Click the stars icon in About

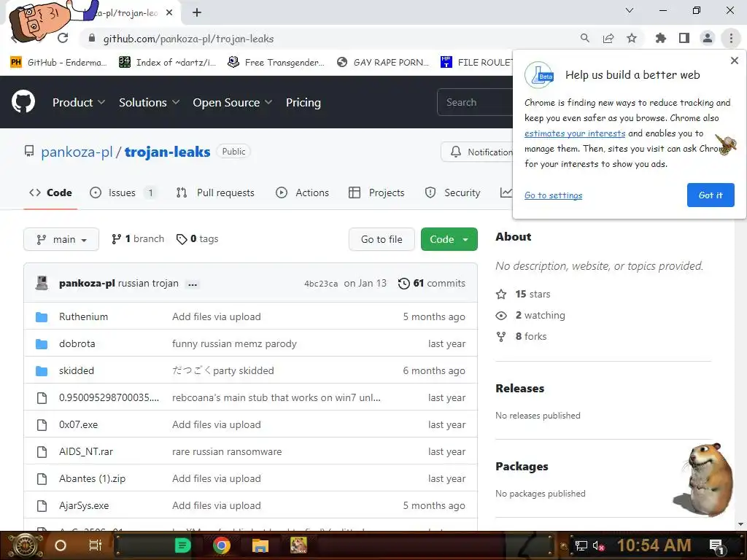tap(501, 295)
